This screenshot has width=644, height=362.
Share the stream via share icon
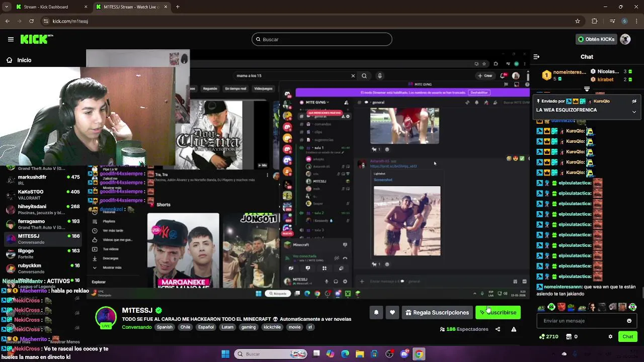(498, 329)
